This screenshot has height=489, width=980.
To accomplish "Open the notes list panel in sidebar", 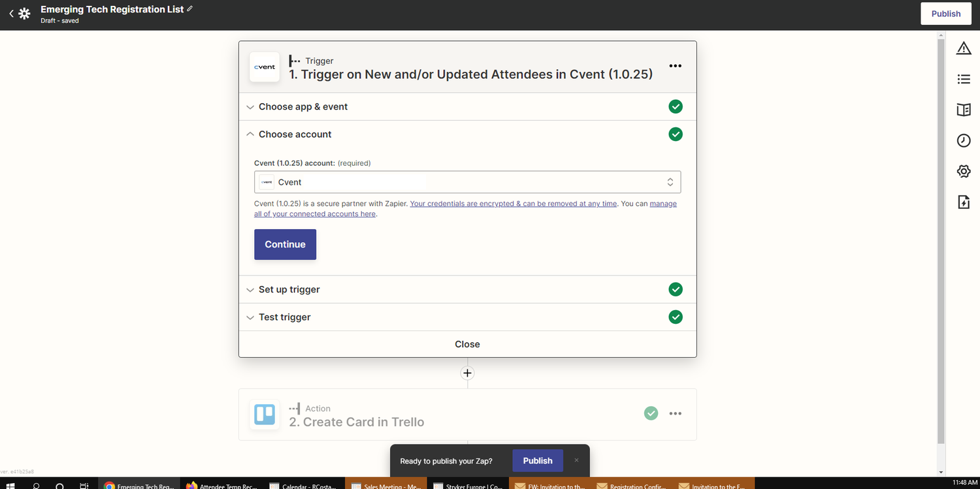I will pos(964,79).
